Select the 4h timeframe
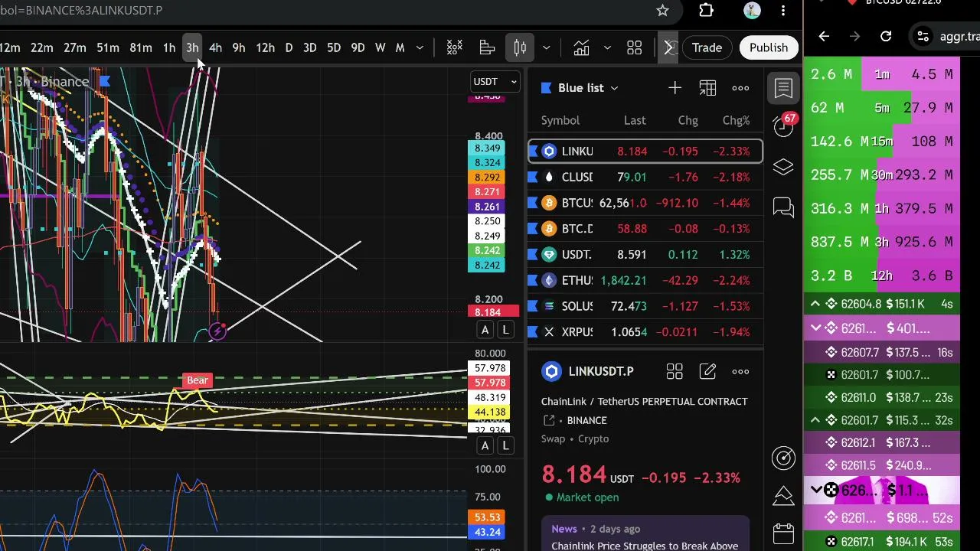Image resolution: width=980 pixels, height=551 pixels. point(215,48)
